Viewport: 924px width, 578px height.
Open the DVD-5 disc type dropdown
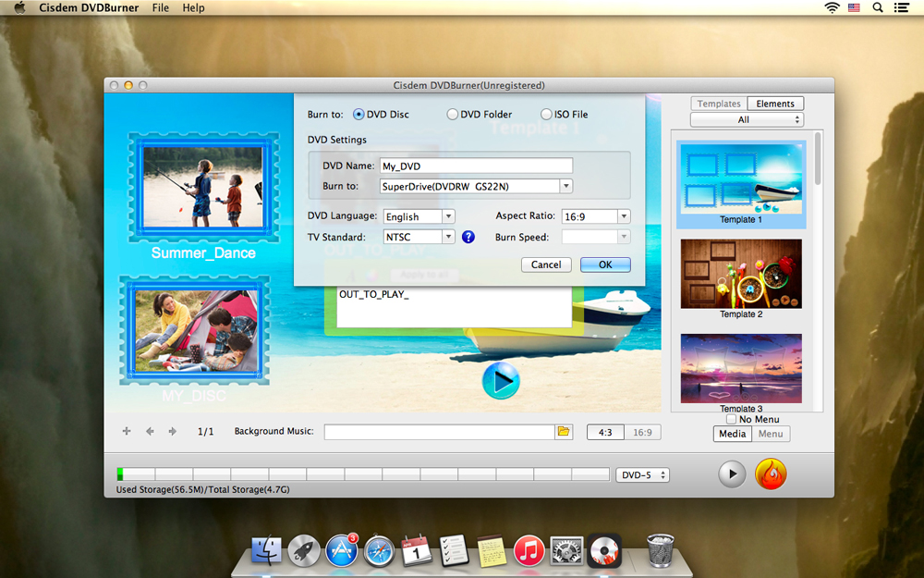click(642, 475)
